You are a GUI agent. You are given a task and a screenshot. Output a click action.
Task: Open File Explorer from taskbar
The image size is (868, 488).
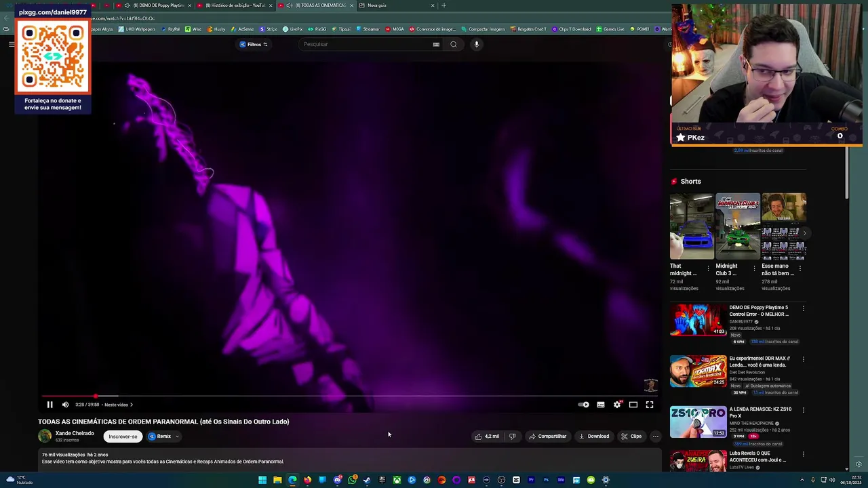[x=277, y=480]
